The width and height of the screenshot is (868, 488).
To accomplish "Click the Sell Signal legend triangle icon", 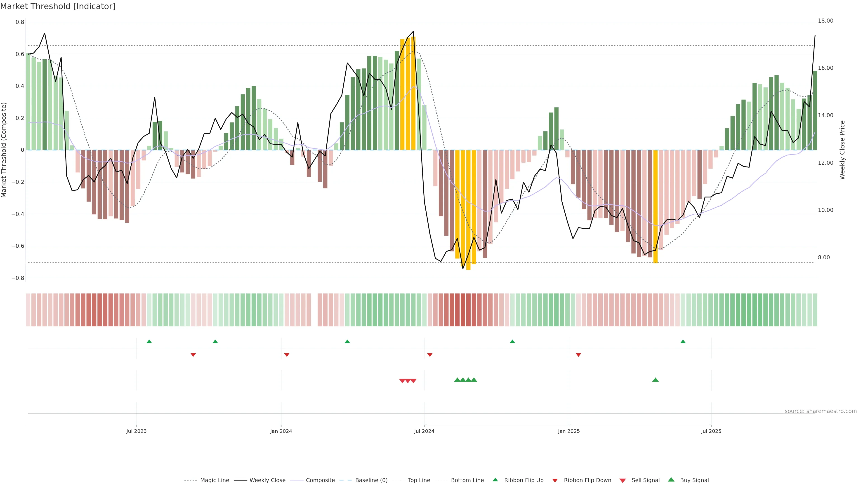I will pyautogui.click(x=622, y=481).
